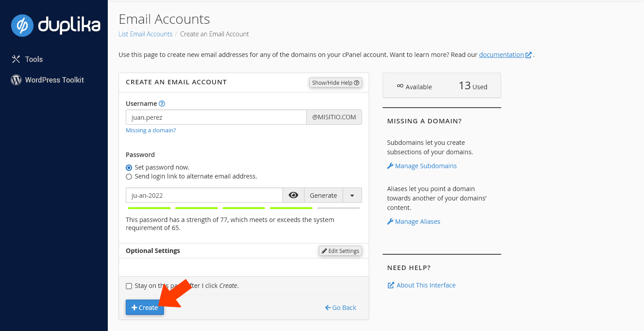This screenshot has width=644, height=331.
Task: Click the external link icon beside documentation
Action: 529,55
